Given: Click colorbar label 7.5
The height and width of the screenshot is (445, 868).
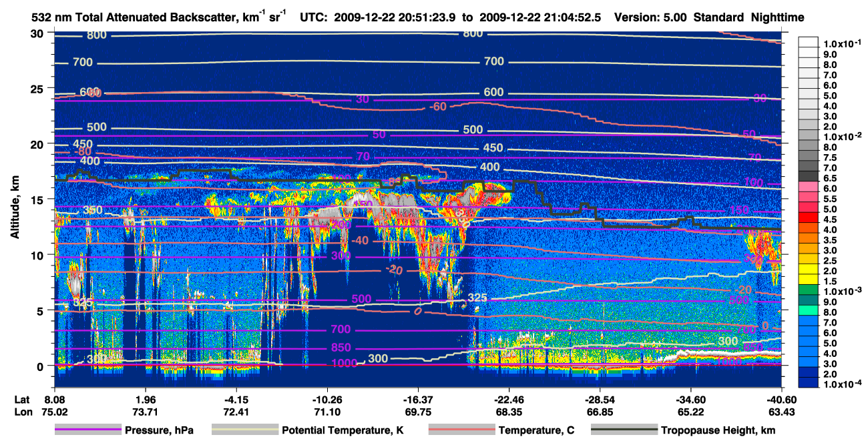Looking at the screenshot, I should tap(830, 157).
